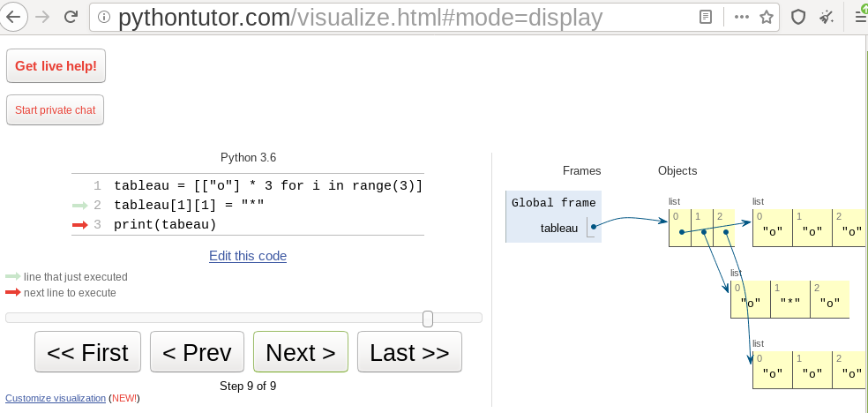Jump to the first step with << First
Viewport: 868px width, 413px height.
pyautogui.click(x=87, y=353)
